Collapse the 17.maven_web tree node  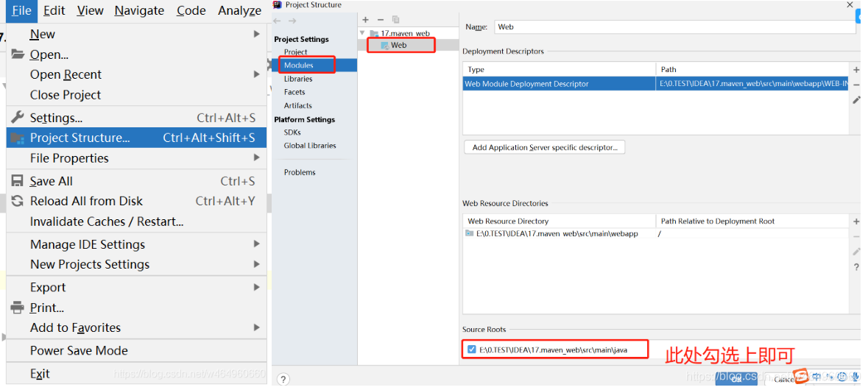362,33
